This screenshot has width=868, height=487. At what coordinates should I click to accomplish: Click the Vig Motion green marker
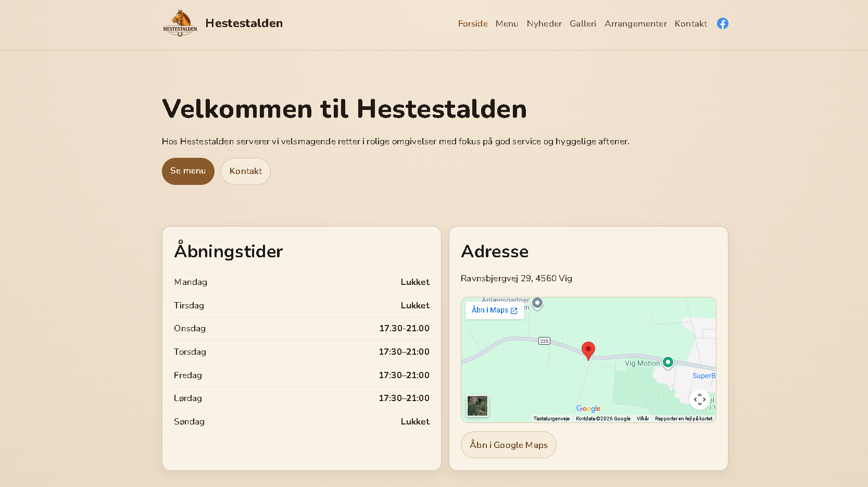click(668, 363)
